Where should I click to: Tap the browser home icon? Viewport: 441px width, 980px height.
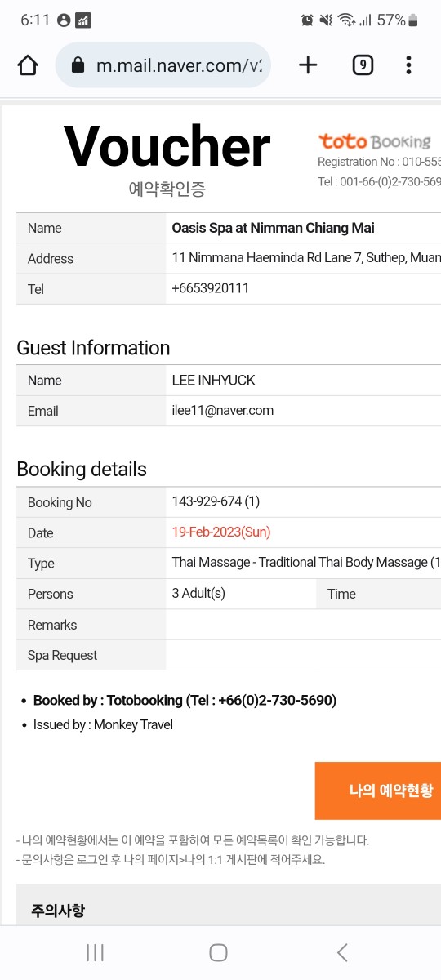(28, 65)
